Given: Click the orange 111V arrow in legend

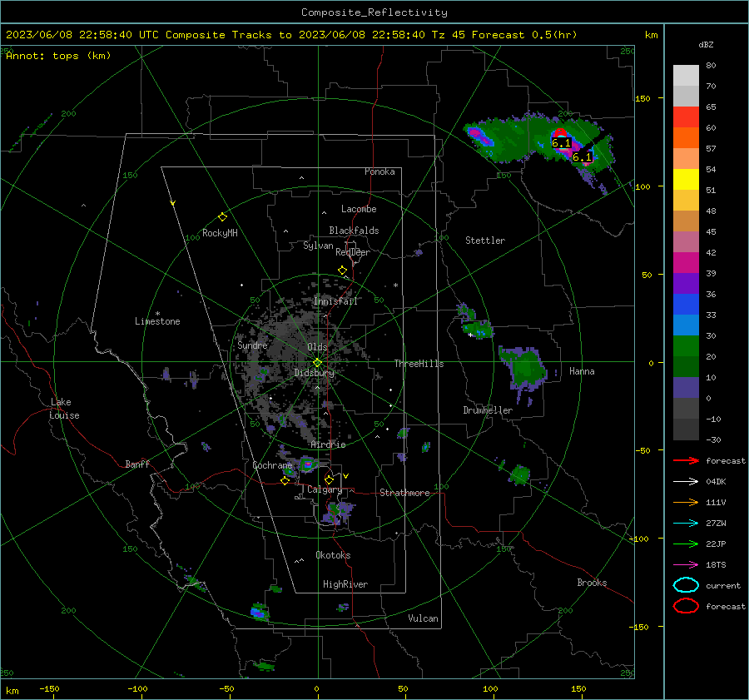Looking at the screenshot, I should pyautogui.click(x=686, y=502).
